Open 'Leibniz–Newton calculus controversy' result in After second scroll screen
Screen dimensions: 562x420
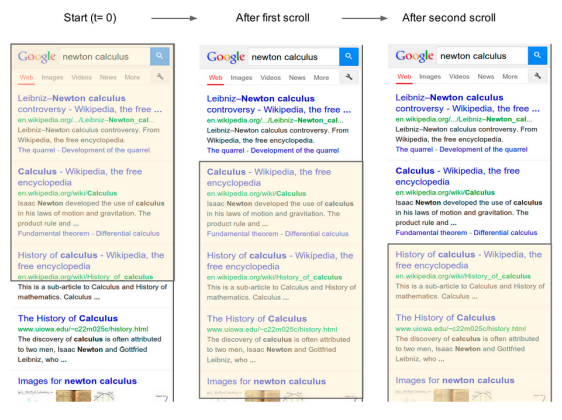(467, 103)
